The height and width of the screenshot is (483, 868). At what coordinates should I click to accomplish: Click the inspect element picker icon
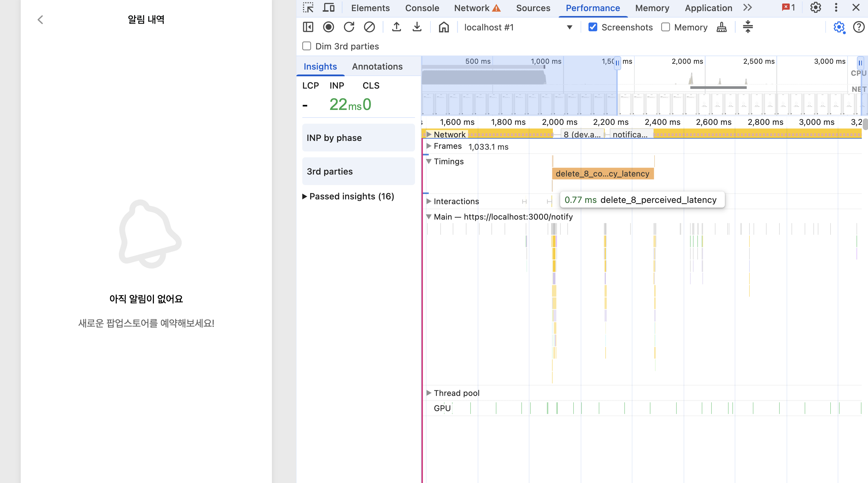(308, 7)
